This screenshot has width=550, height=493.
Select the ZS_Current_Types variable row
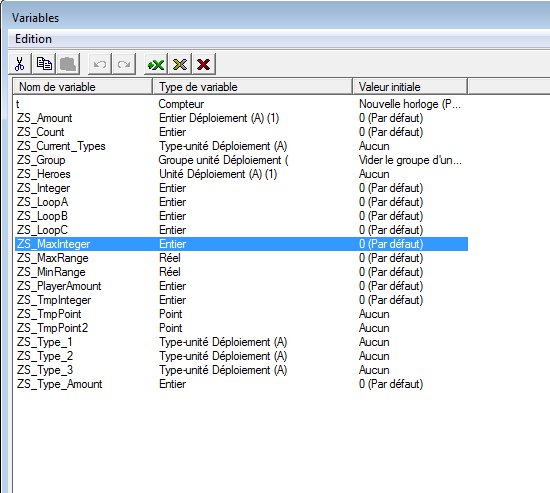241,146
